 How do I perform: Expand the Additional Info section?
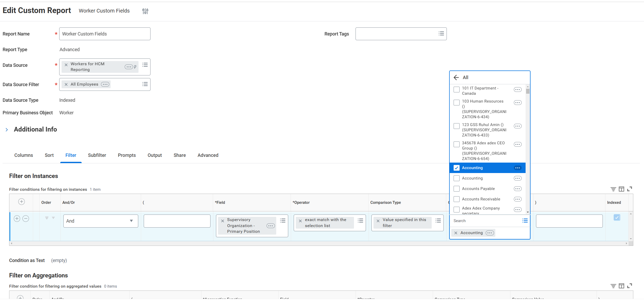point(7,130)
